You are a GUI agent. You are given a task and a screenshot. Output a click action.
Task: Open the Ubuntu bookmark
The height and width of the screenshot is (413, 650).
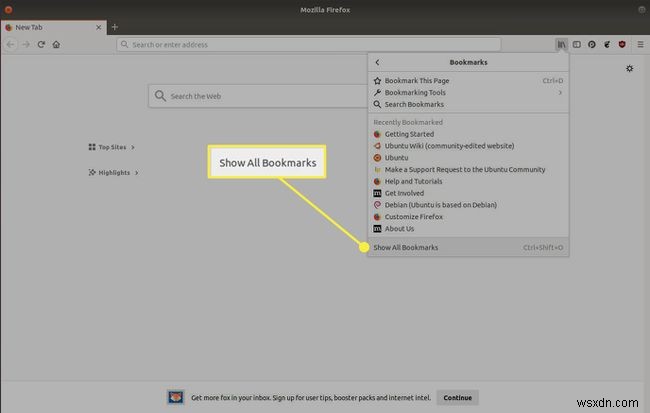pyautogui.click(x=468, y=158)
